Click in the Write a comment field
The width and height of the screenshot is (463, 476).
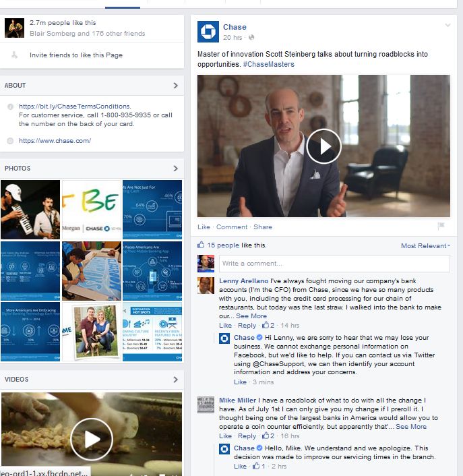pyautogui.click(x=334, y=263)
